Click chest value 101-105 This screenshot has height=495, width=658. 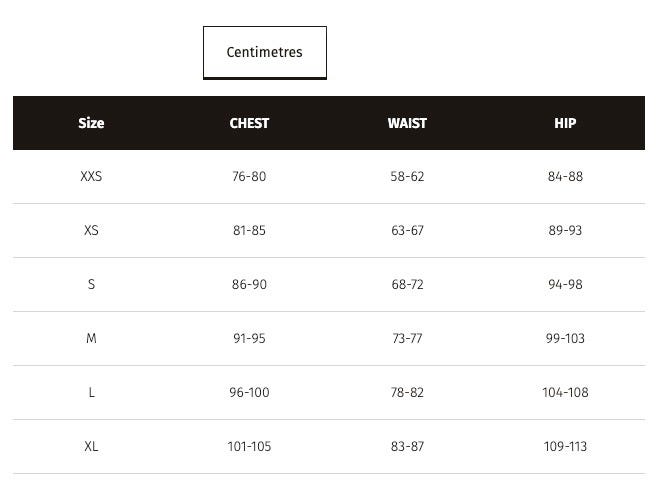pos(249,446)
